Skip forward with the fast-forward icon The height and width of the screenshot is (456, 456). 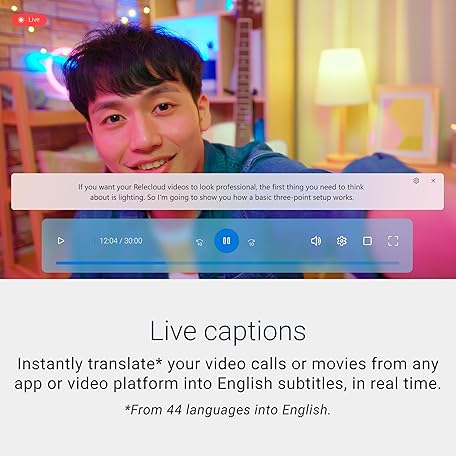[x=252, y=242]
